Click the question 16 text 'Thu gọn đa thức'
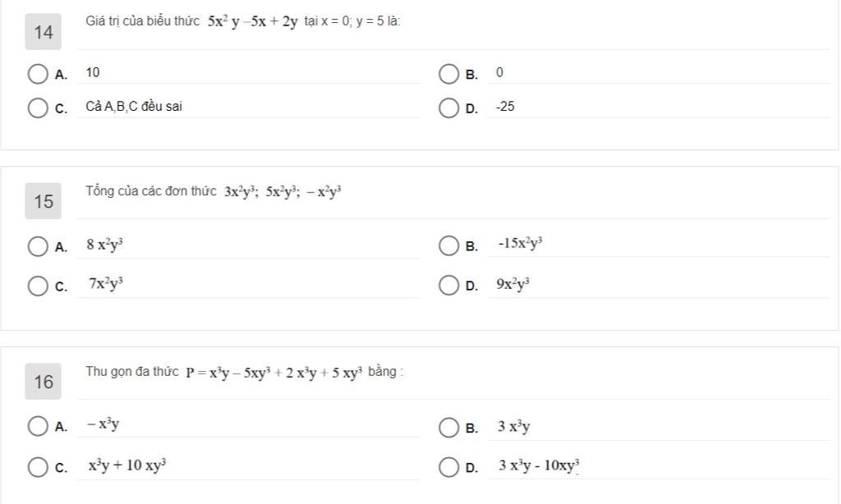841x504 pixels. pos(132,372)
